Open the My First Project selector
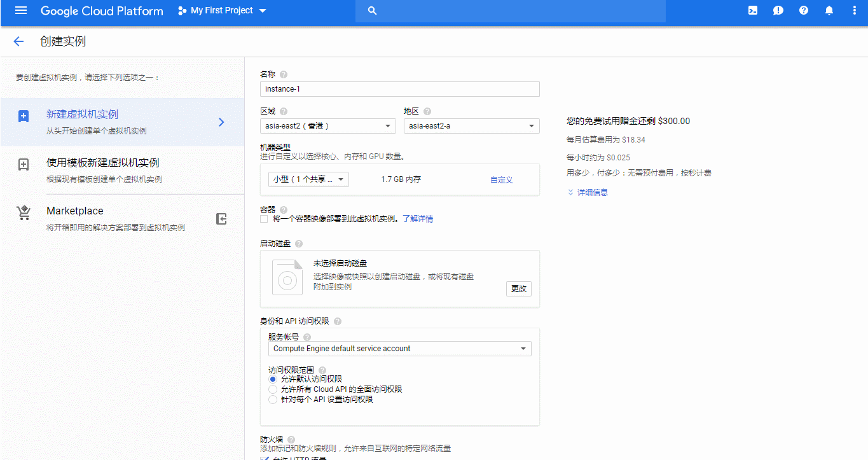Viewport: 868px width, 460px height. 222,11
